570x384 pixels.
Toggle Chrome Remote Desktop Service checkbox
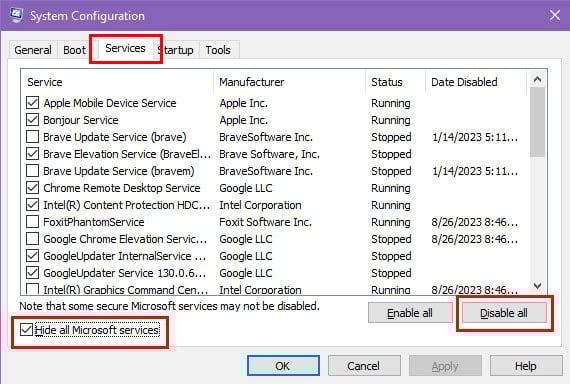point(32,188)
